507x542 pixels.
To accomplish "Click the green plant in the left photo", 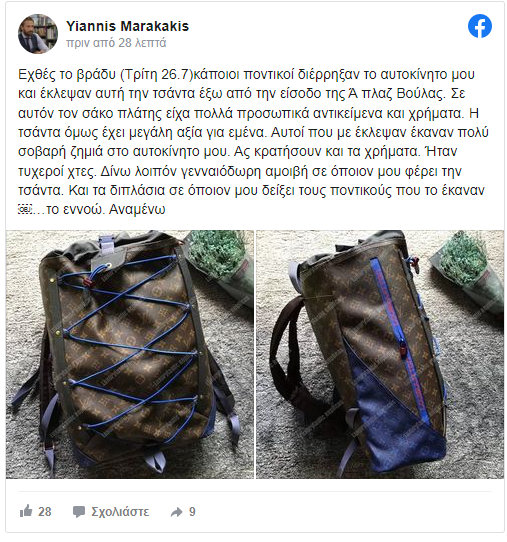I will point(218,254).
